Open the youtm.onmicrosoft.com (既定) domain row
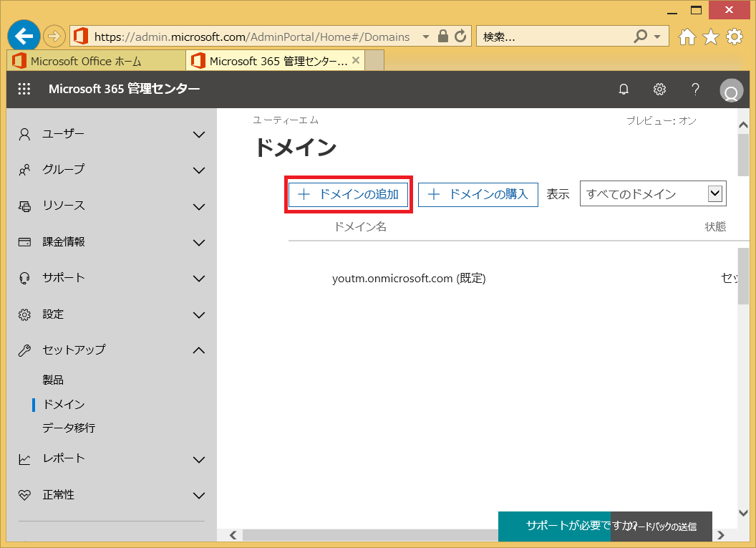The image size is (756, 548). (x=409, y=279)
